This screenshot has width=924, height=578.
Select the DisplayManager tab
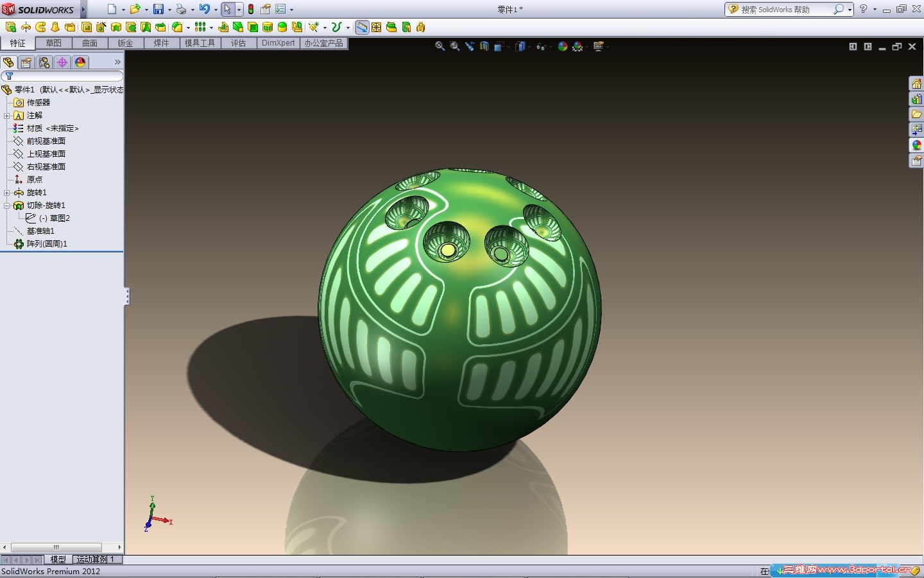pyautogui.click(x=80, y=62)
